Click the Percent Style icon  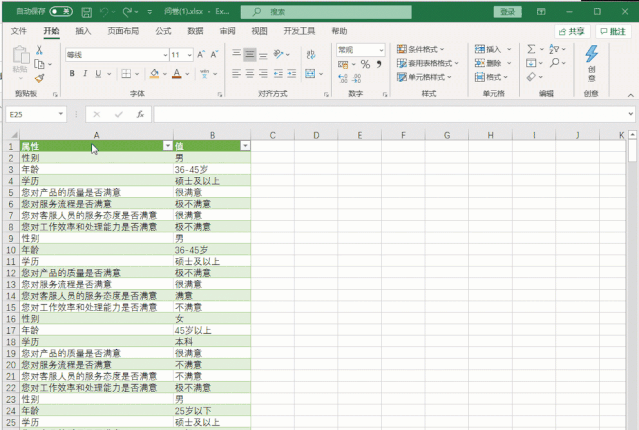pyautogui.click(x=365, y=64)
